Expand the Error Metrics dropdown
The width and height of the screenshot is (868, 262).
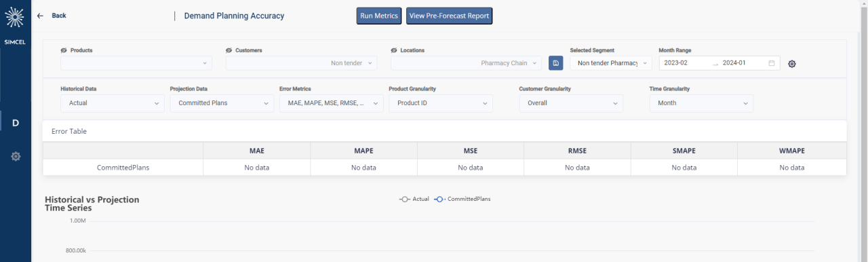(331, 103)
